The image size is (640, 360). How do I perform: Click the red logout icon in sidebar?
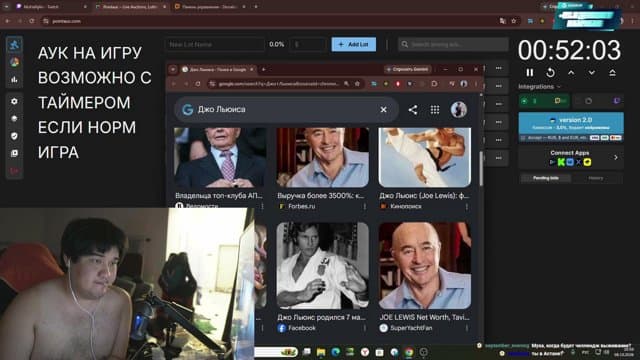[x=14, y=171]
